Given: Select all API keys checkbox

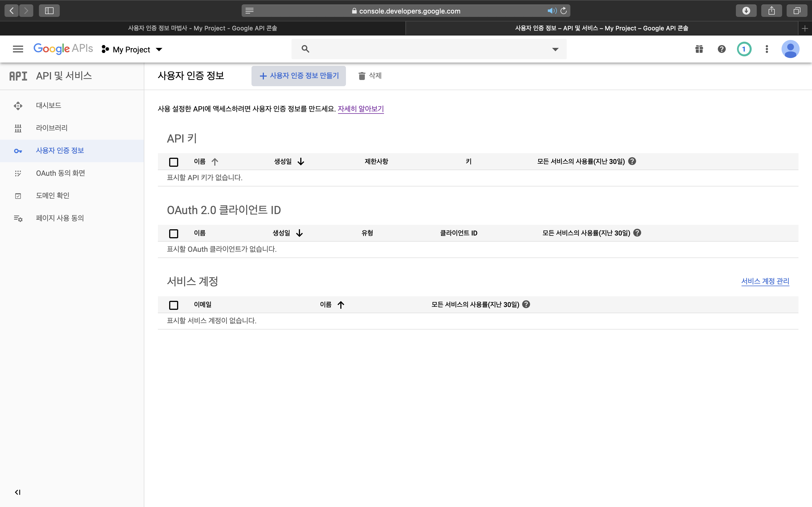Looking at the screenshot, I should pyautogui.click(x=173, y=162).
